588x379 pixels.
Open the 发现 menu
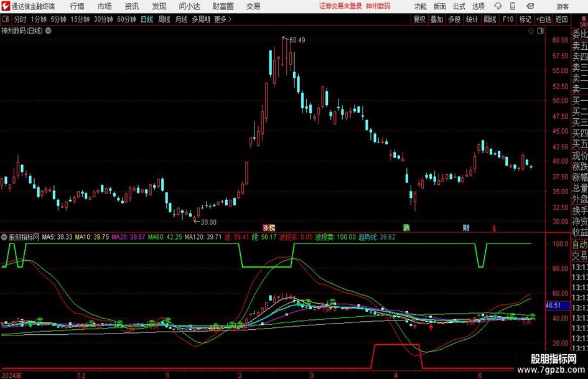click(159, 6)
